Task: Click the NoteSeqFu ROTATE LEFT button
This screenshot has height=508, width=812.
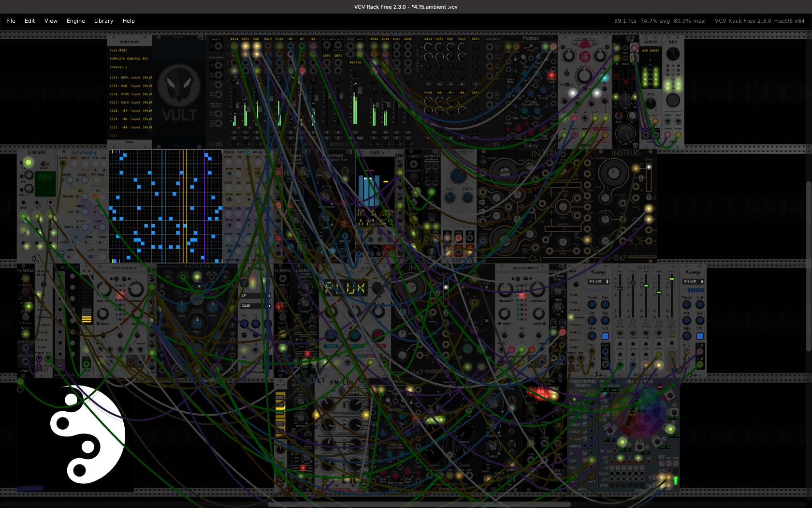Action: coord(102,227)
